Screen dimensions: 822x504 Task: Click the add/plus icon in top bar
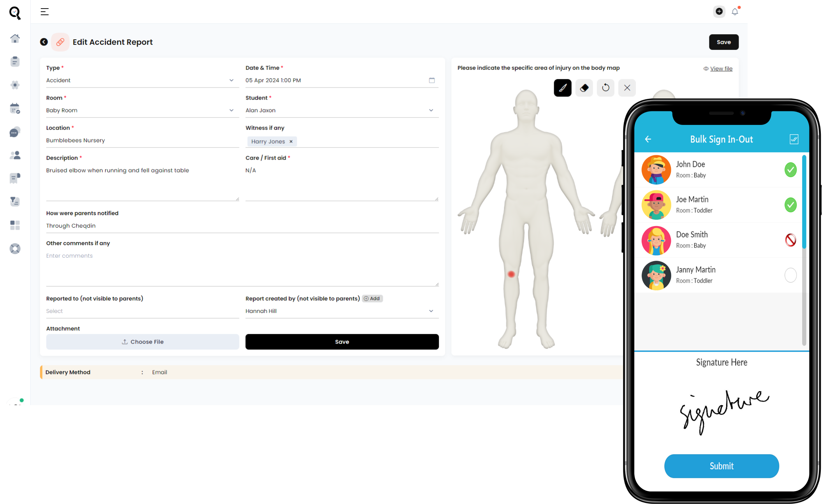coord(719,11)
